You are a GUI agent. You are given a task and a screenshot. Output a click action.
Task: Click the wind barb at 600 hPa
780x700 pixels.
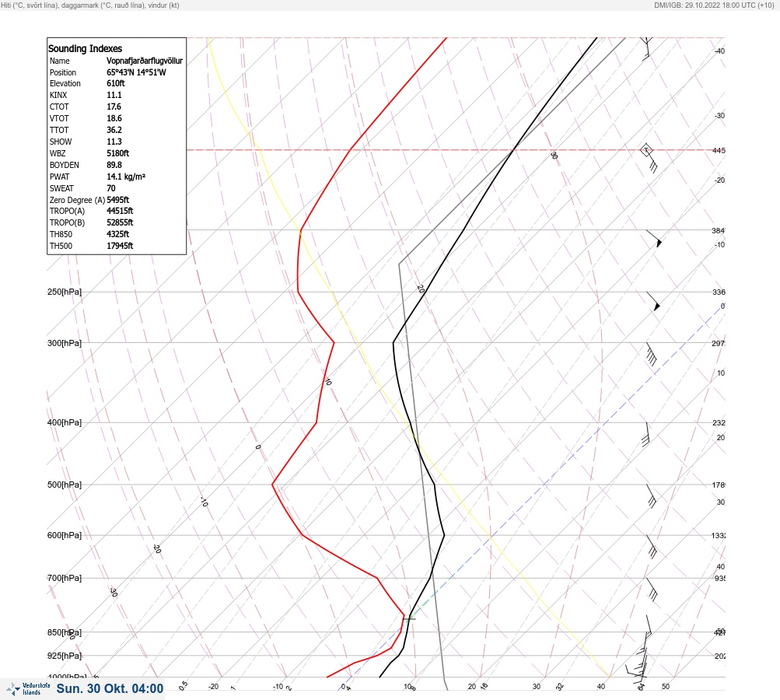pos(652,547)
